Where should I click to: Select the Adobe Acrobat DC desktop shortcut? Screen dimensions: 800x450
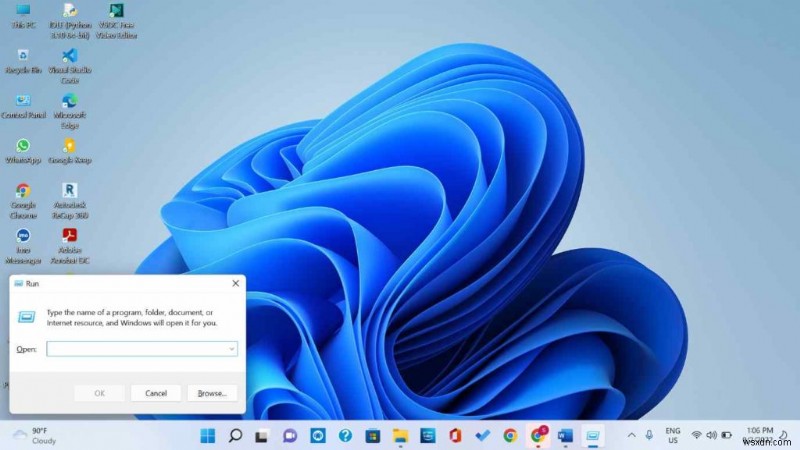70,246
